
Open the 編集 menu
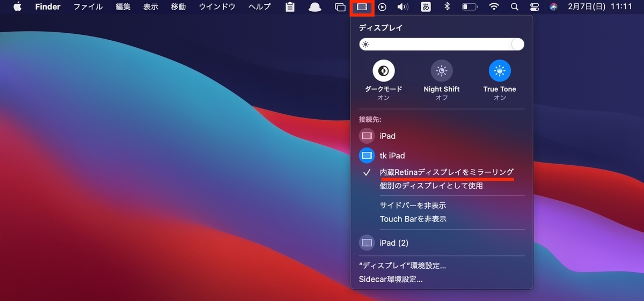[123, 7]
